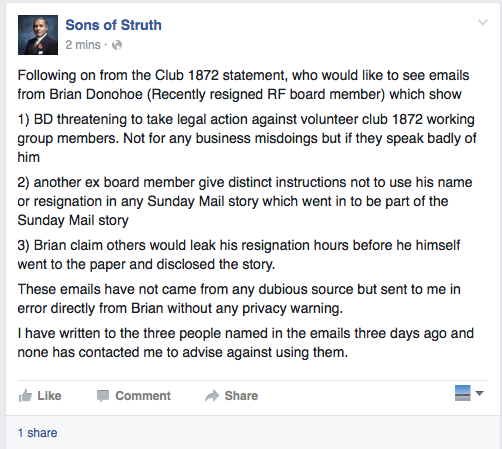The width and height of the screenshot is (502, 449).
Task: Open the Sons of Struth page link
Action: pos(113,25)
